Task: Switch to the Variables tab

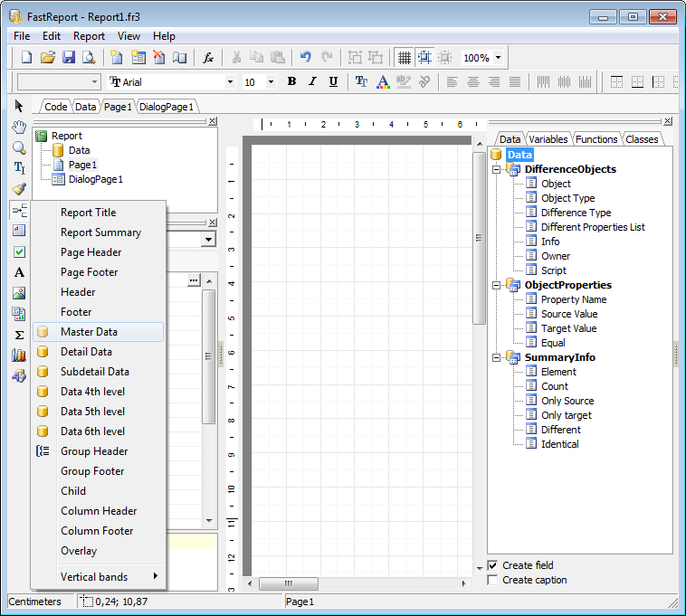Action: pyautogui.click(x=548, y=139)
